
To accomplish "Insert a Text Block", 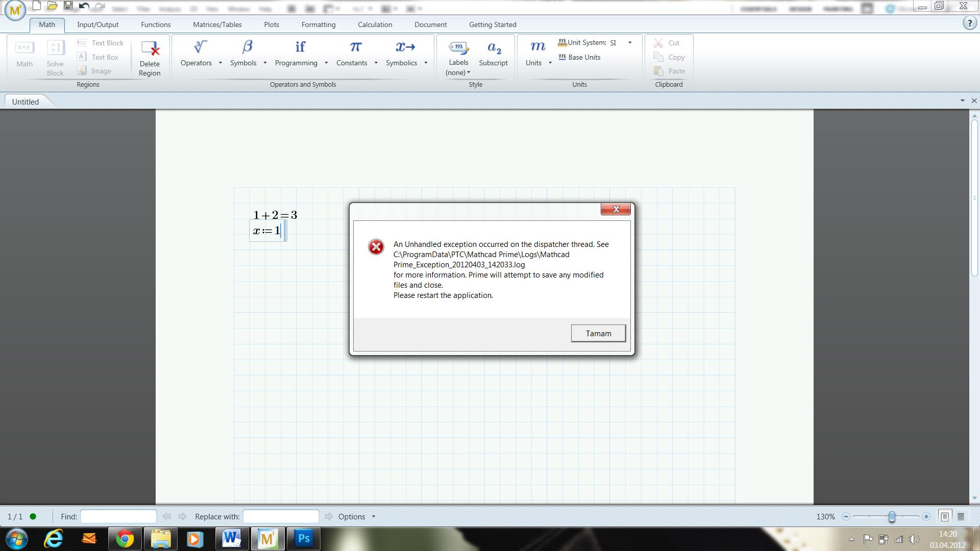I will [100, 43].
